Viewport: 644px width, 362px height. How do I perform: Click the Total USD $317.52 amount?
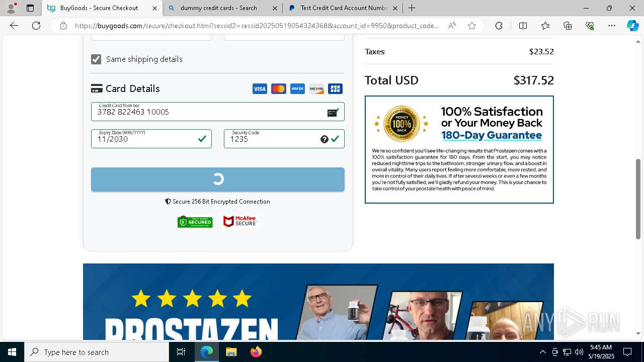pyautogui.click(x=533, y=80)
